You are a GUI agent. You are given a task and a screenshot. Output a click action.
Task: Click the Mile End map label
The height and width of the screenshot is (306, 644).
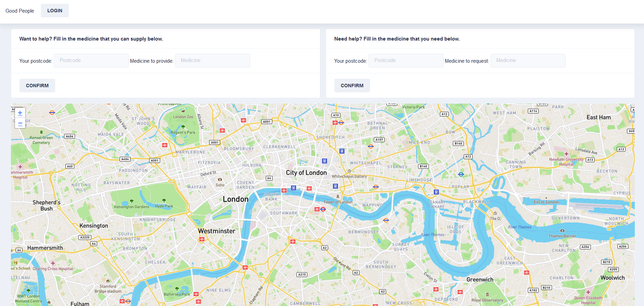tap(419, 142)
